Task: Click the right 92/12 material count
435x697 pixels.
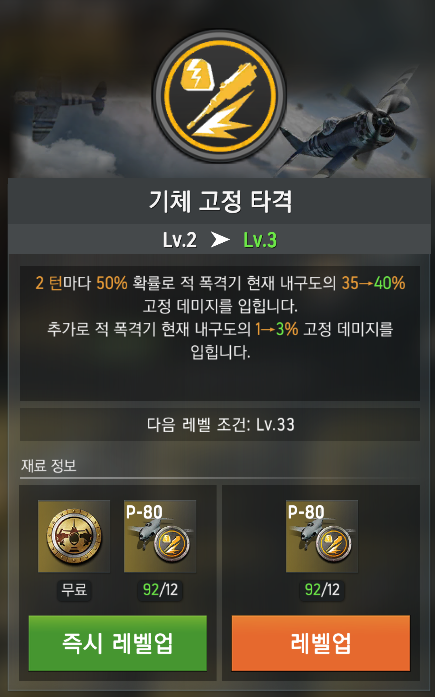Action: click(x=322, y=590)
